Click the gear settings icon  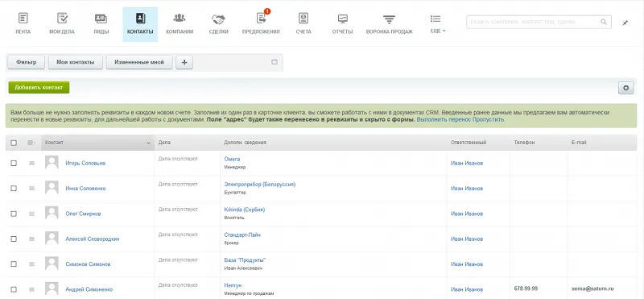[626, 88]
